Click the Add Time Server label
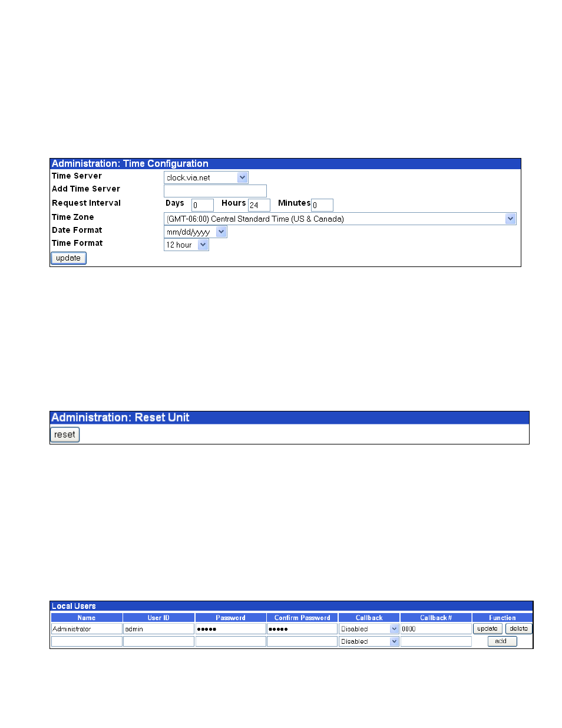The height and width of the screenshot is (728, 562). (86, 189)
